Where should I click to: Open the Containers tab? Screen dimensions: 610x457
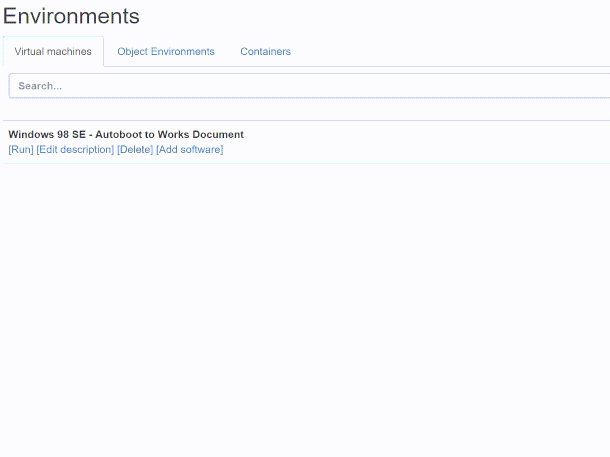265,51
